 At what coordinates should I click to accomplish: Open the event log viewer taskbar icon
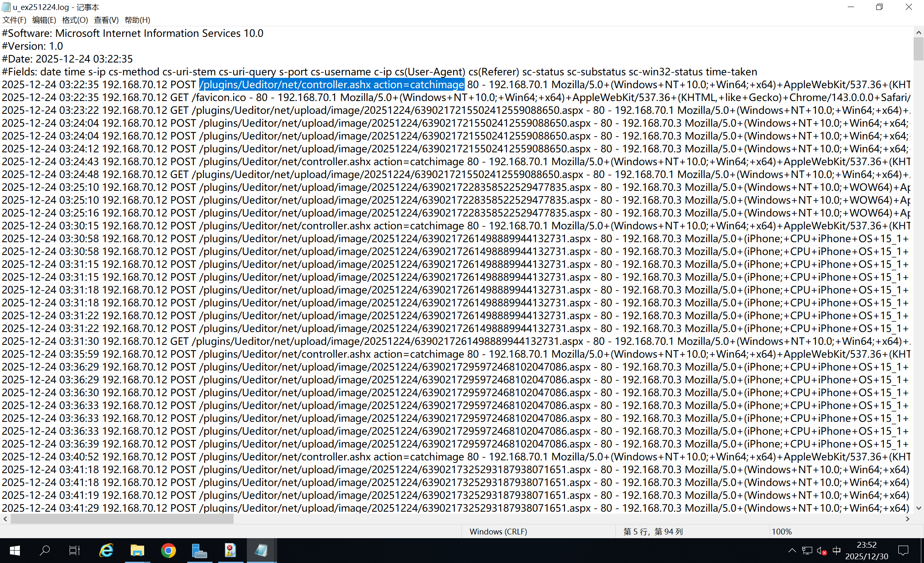[230, 551]
